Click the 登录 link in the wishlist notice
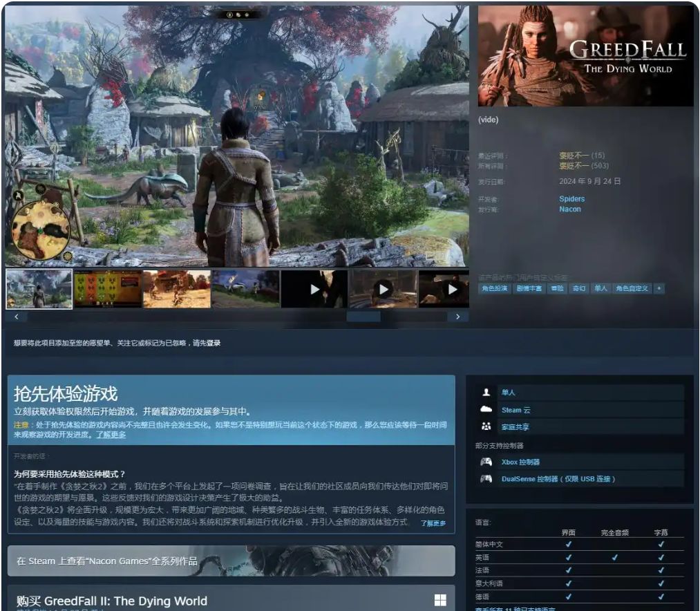The image size is (700, 611). (x=214, y=343)
